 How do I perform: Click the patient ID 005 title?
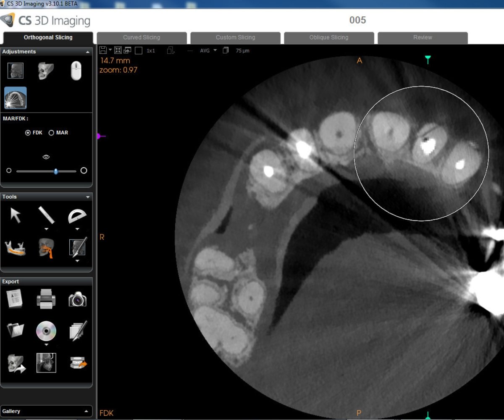tap(357, 20)
